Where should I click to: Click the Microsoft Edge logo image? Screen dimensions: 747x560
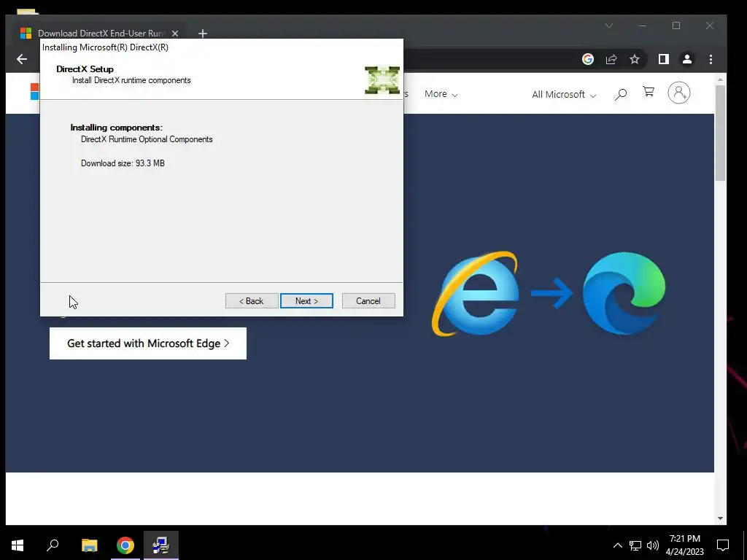[x=624, y=293]
